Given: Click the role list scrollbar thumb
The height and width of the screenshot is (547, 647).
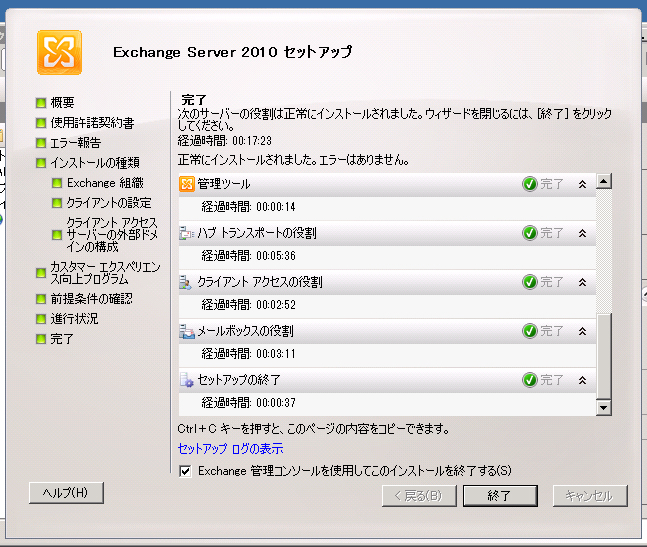Looking at the screenshot, I should tap(604, 356).
